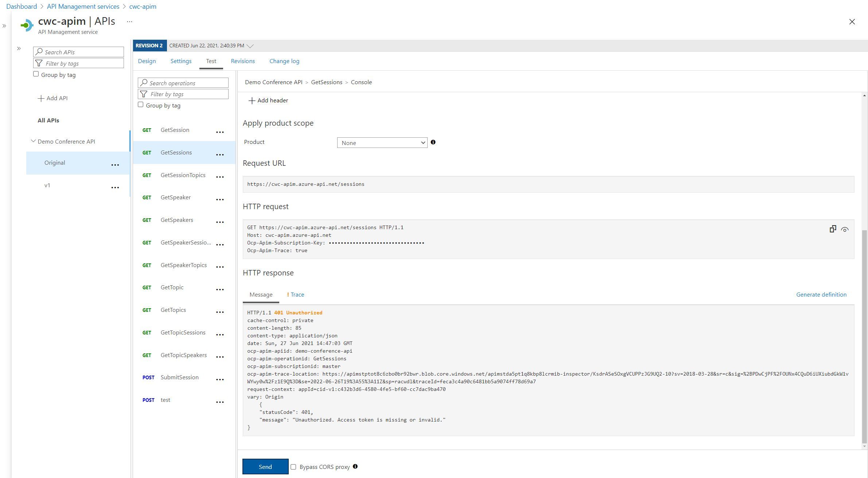Open the Product scope dropdown
The image size is (868, 478).
382,142
